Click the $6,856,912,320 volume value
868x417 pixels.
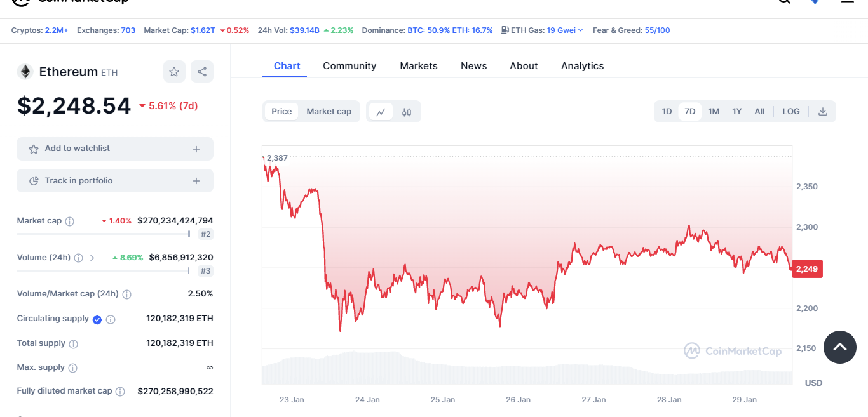click(181, 258)
